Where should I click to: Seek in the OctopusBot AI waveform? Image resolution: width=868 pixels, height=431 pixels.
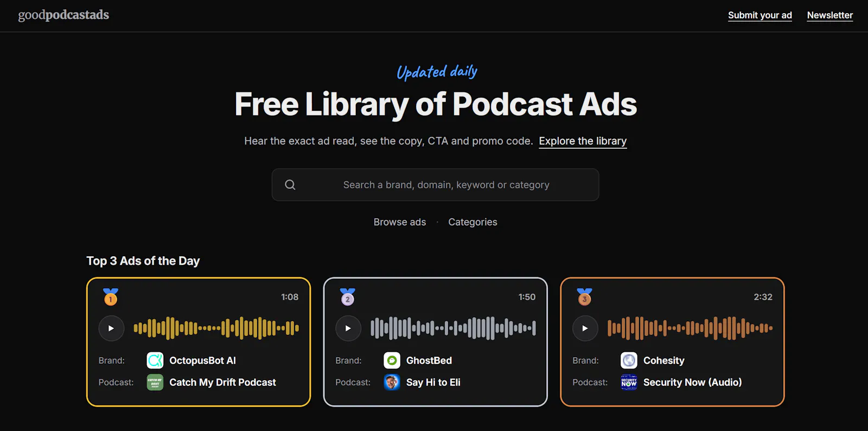(x=216, y=328)
